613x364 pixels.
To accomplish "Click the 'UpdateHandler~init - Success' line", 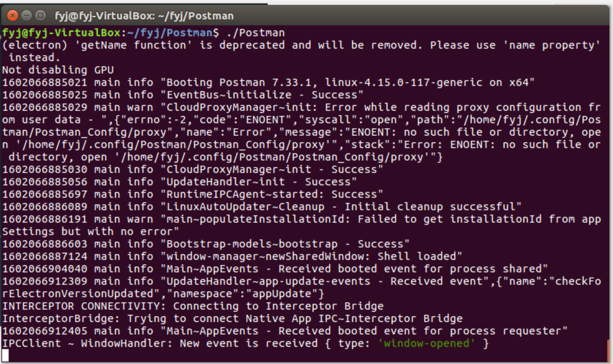I will 179,182.
